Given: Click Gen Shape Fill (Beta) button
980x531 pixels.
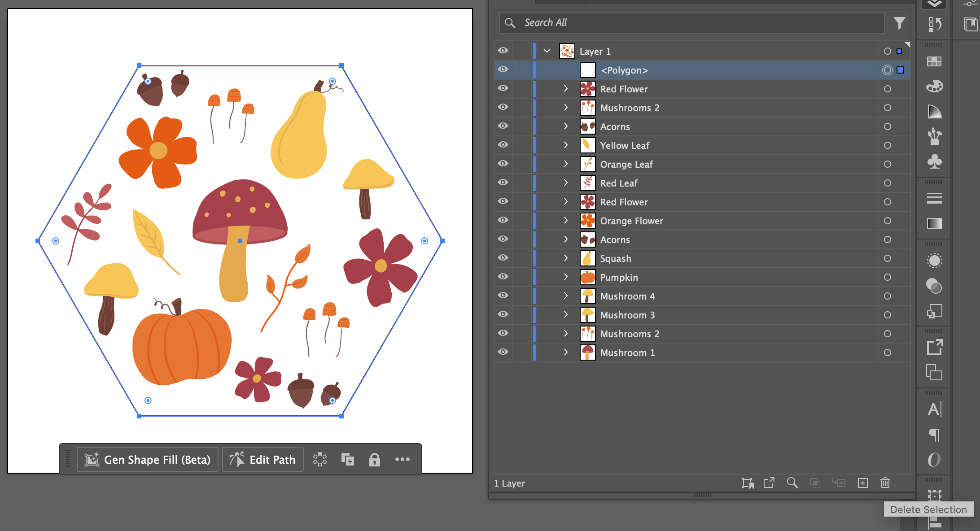Looking at the screenshot, I should pos(148,460).
